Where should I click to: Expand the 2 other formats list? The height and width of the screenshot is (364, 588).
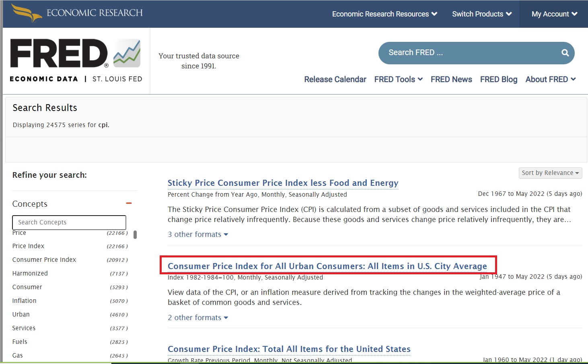[197, 318]
